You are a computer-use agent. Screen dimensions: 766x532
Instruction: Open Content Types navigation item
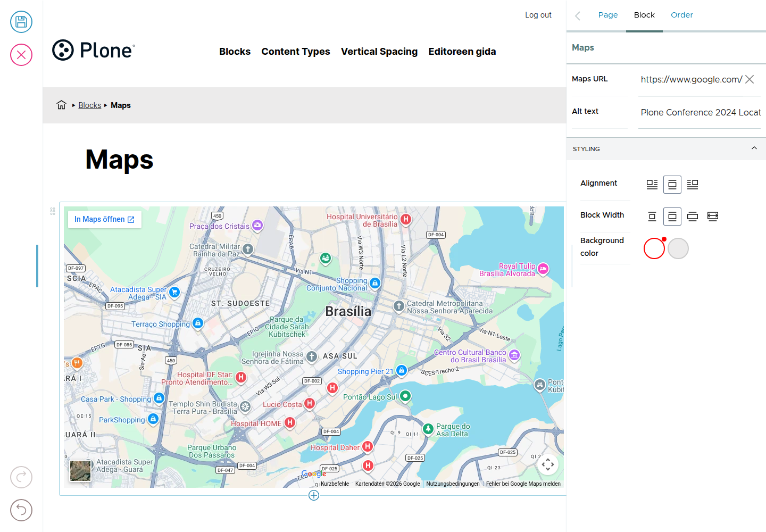296,52
